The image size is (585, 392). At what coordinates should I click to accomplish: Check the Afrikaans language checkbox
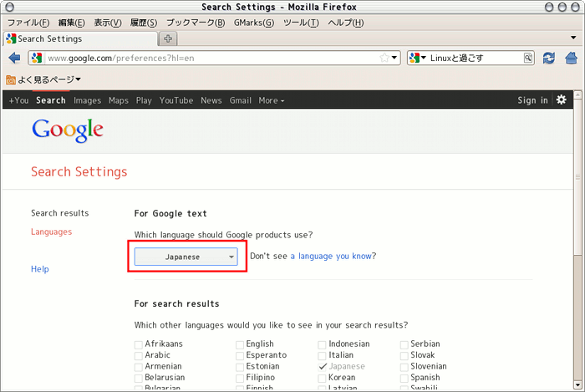(x=139, y=344)
